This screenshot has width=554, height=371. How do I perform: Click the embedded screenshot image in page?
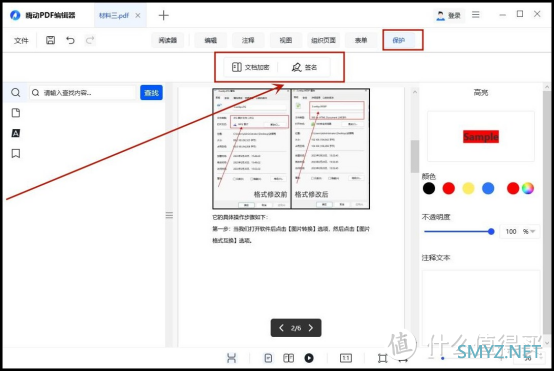pyautogui.click(x=291, y=149)
